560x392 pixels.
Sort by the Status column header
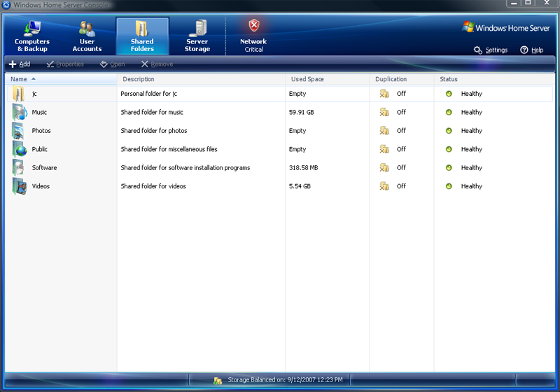(x=495, y=79)
